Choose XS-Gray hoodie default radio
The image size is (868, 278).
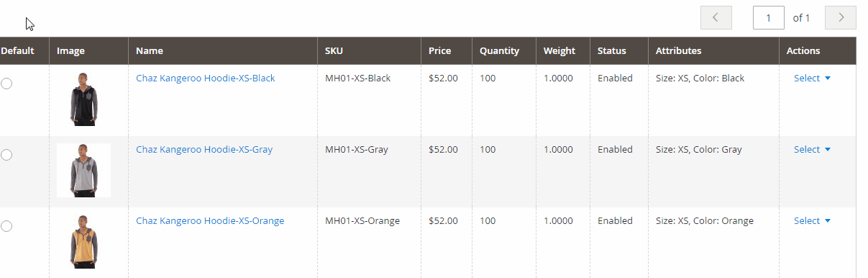click(x=6, y=155)
